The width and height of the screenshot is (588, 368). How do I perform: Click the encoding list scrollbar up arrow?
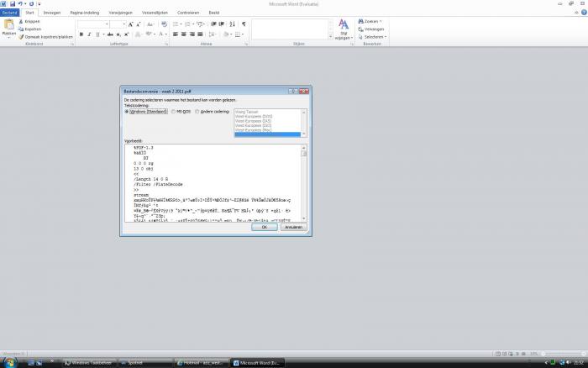pos(304,112)
